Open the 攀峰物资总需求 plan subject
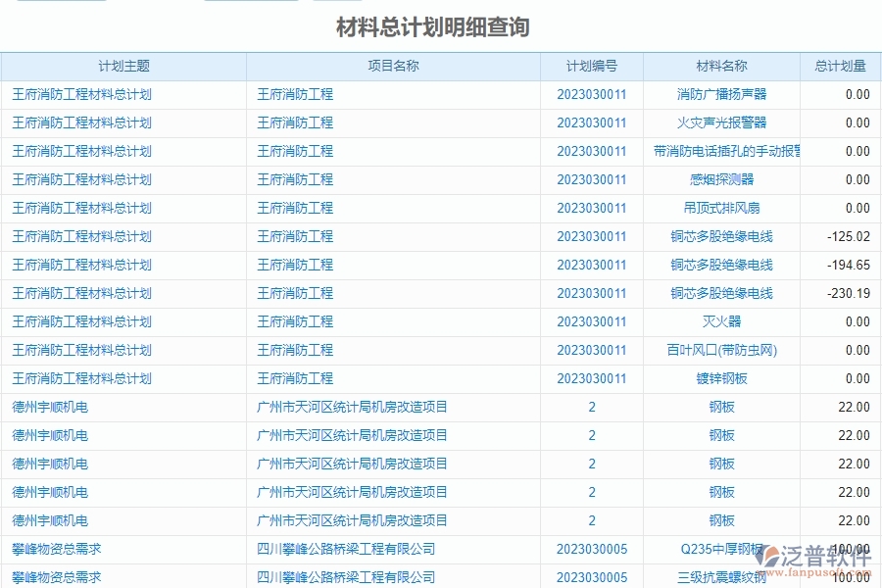Screen dimensions: 882x588 [47, 549]
